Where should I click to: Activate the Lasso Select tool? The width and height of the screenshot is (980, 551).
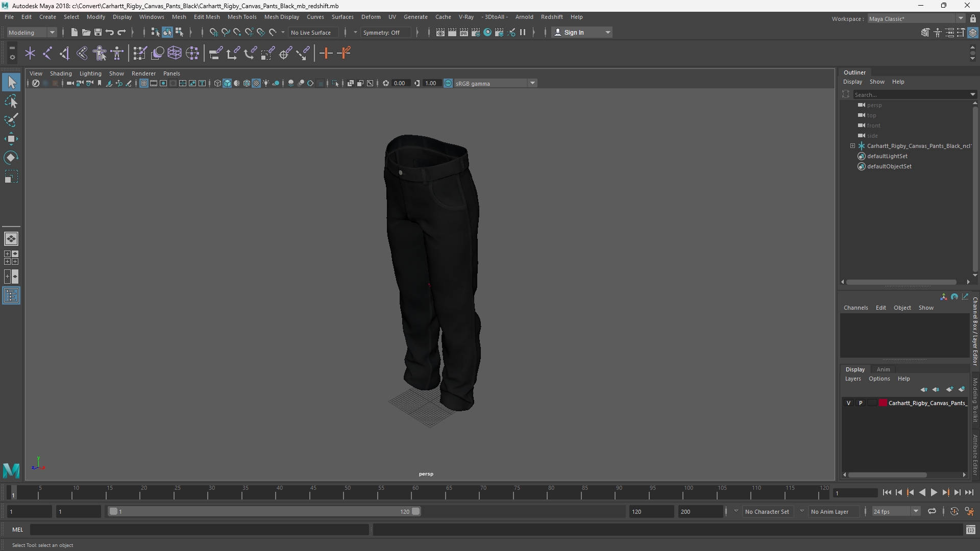pos(11,102)
